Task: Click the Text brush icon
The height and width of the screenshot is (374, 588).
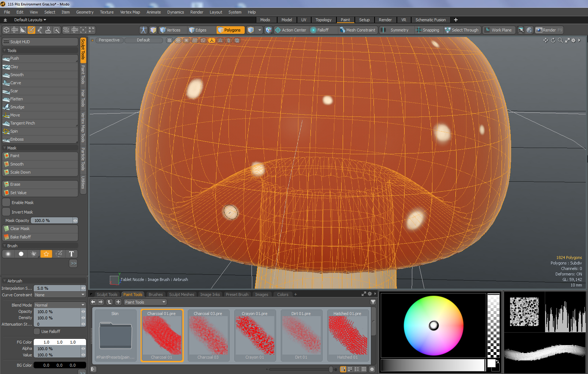Action: (71, 254)
